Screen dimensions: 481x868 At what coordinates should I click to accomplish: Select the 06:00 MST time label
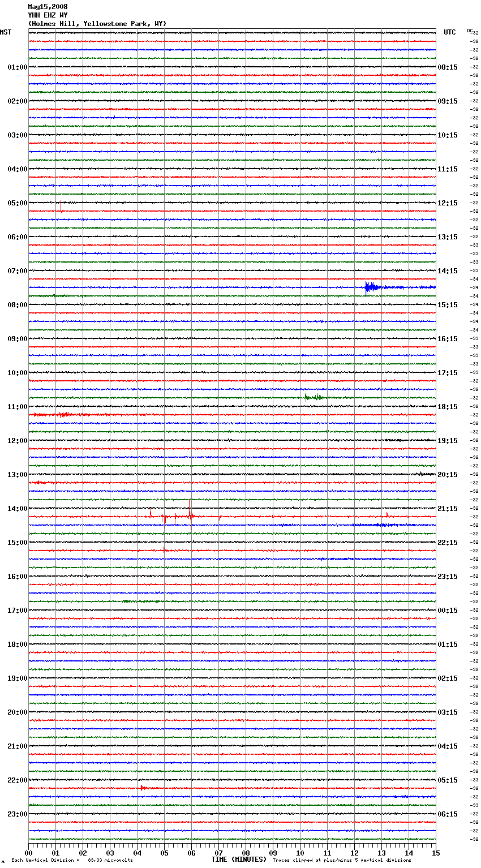point(18,237)
